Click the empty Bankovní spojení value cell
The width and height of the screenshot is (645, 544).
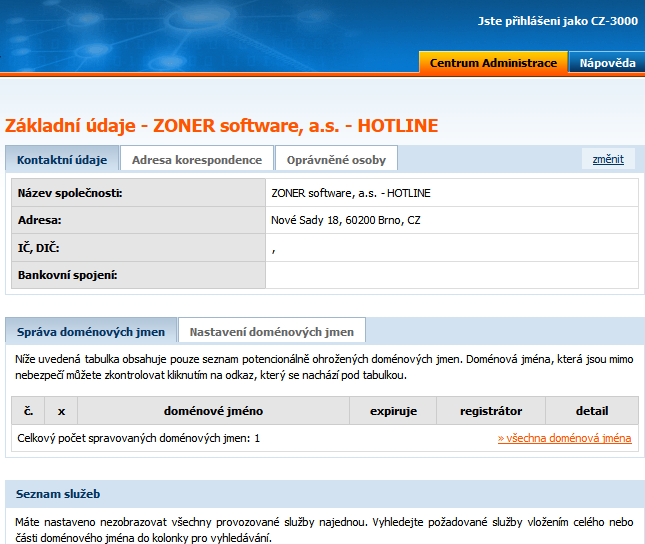(x=451, y=275)
